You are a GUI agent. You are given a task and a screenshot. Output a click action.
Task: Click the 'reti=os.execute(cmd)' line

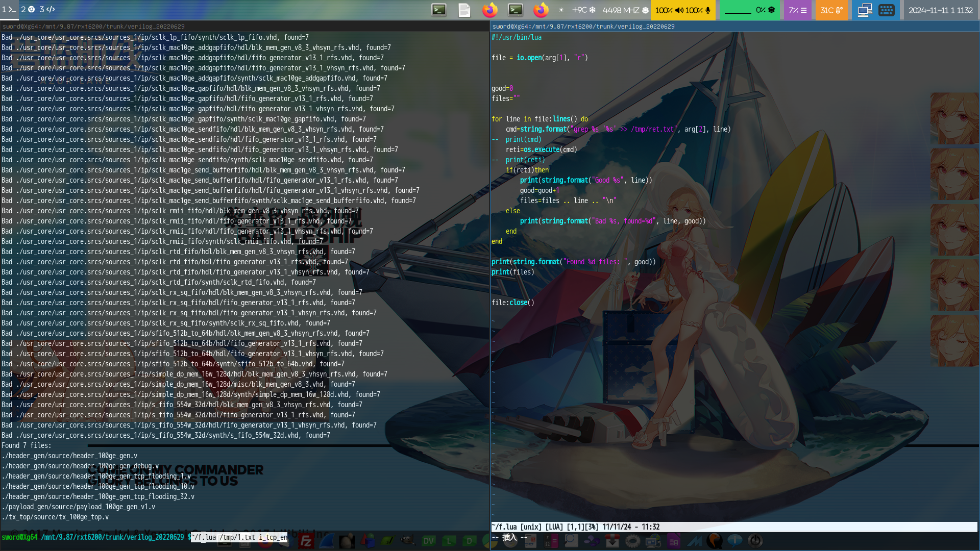pyautogui.click(x=542, y=149)
